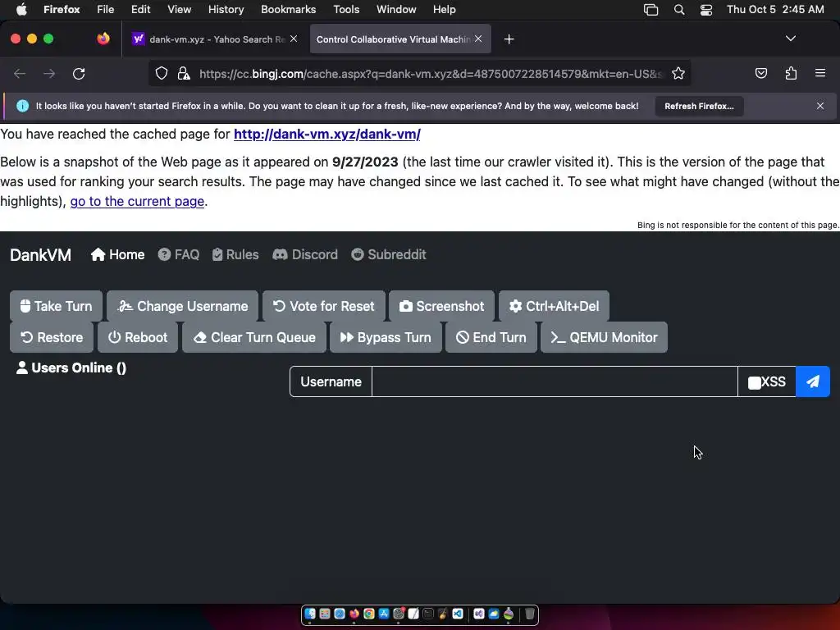This screenshot has height=630, width=840.
Task: Open the Window menu
Action: [x=396, y=9]
